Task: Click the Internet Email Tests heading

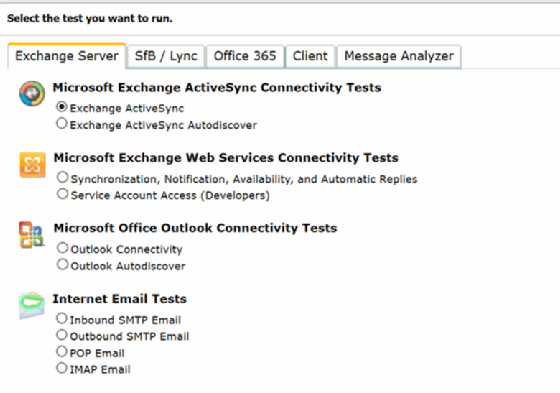Action: click(120, 299)
